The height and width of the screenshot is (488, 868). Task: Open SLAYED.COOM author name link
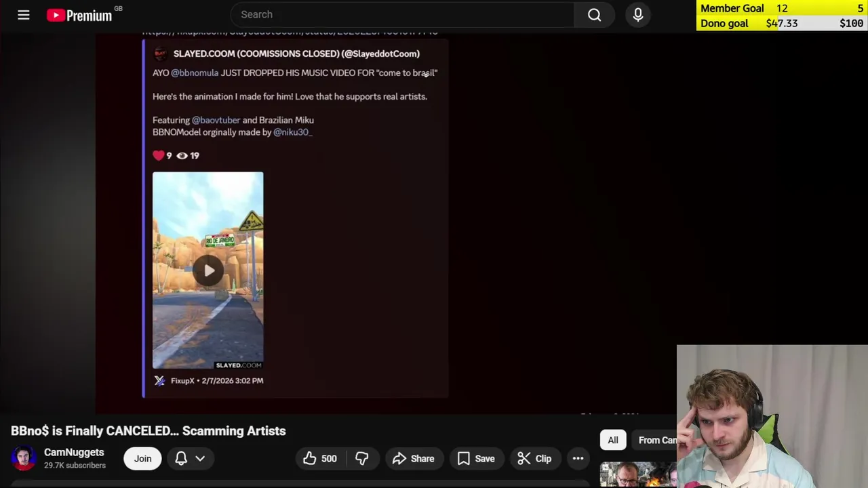(296, 54)
